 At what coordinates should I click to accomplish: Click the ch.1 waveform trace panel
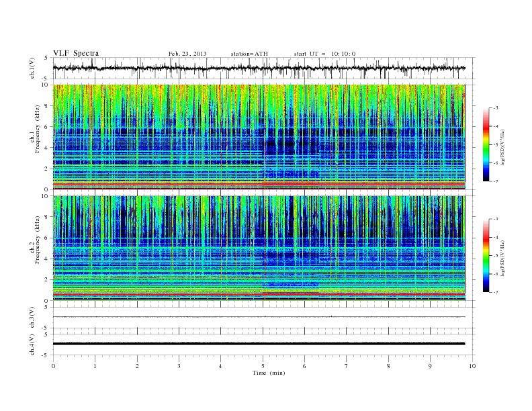click(264, 68)
